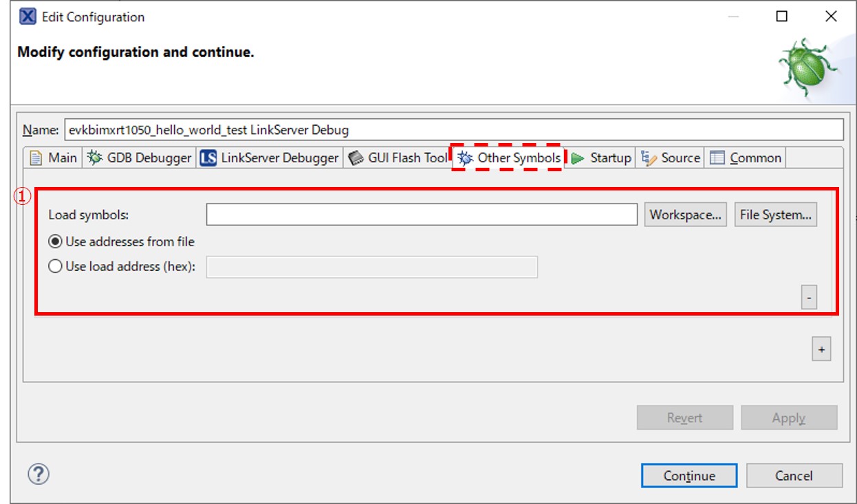Select Use addresses from file option
This screenshot has height=504, width=857.
(56, 242)
